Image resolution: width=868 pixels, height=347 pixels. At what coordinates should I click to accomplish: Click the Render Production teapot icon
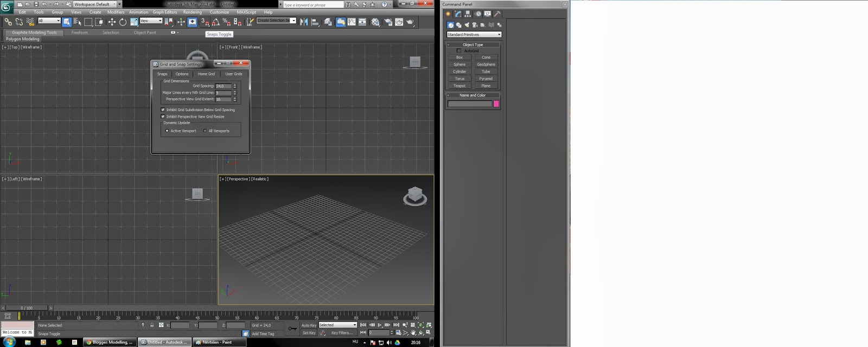point(410,22)
